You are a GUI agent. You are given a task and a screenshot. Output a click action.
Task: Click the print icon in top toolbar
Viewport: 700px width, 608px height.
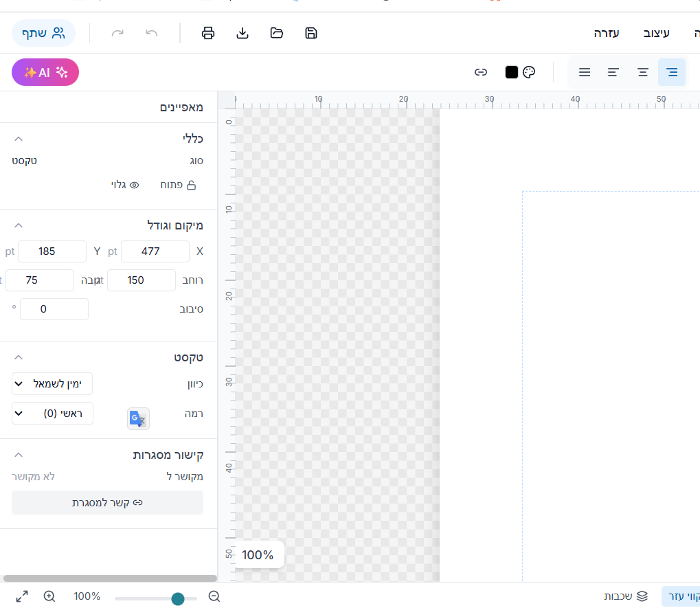click(x=208, y=33)
